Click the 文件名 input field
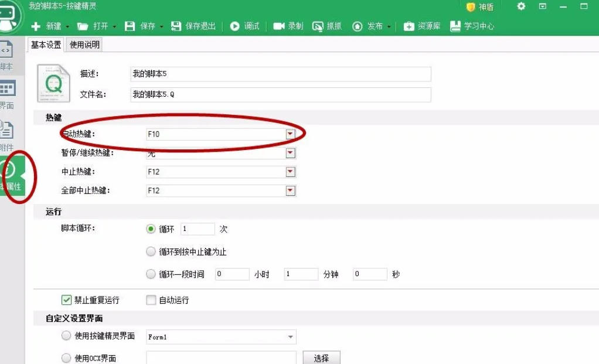599x364 pixels. [281, 94]
